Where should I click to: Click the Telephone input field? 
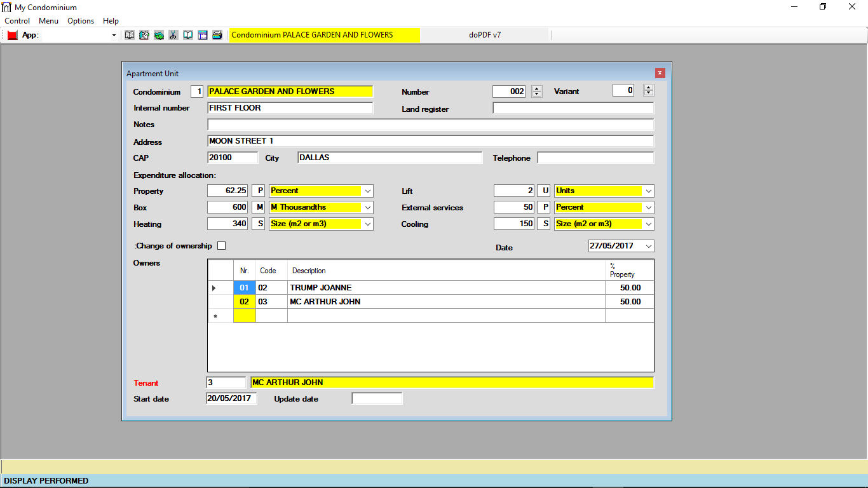[x=595, y=158]
